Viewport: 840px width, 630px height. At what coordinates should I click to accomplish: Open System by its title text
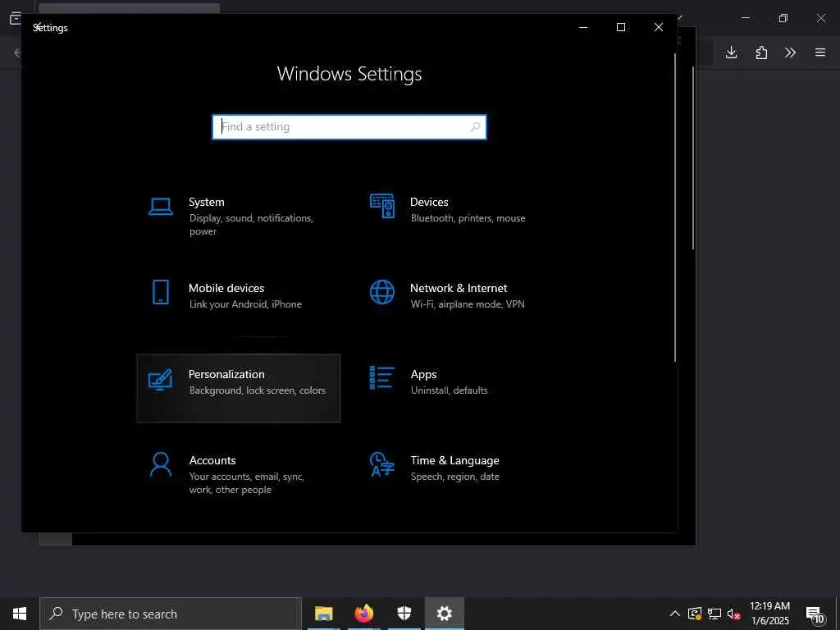coord(206,202)
